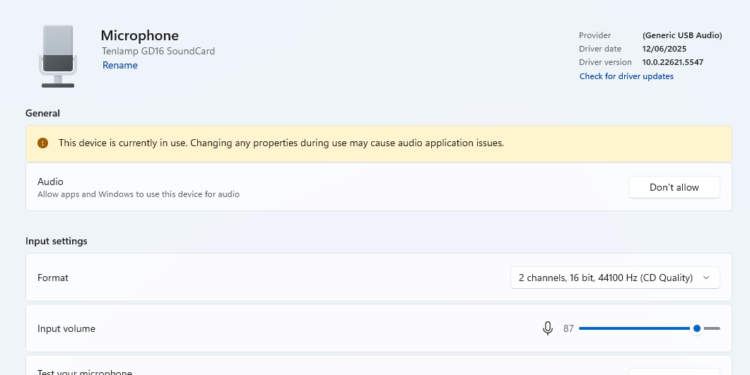Click the large microphone device icon
The height and width of the screenshot is (375, 750).
click(58, 56)
